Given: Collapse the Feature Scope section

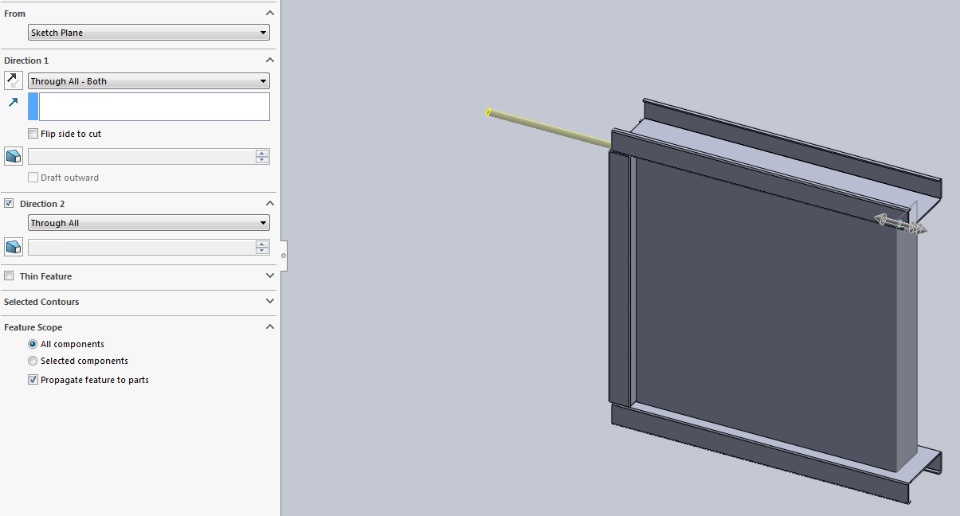Looking at the screenshot, I should (x=269, y=327).
